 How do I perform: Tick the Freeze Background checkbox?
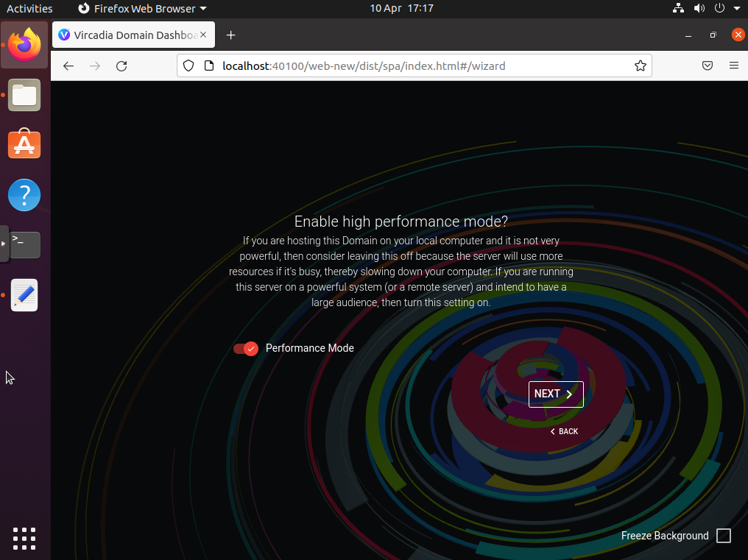point(723,536)
